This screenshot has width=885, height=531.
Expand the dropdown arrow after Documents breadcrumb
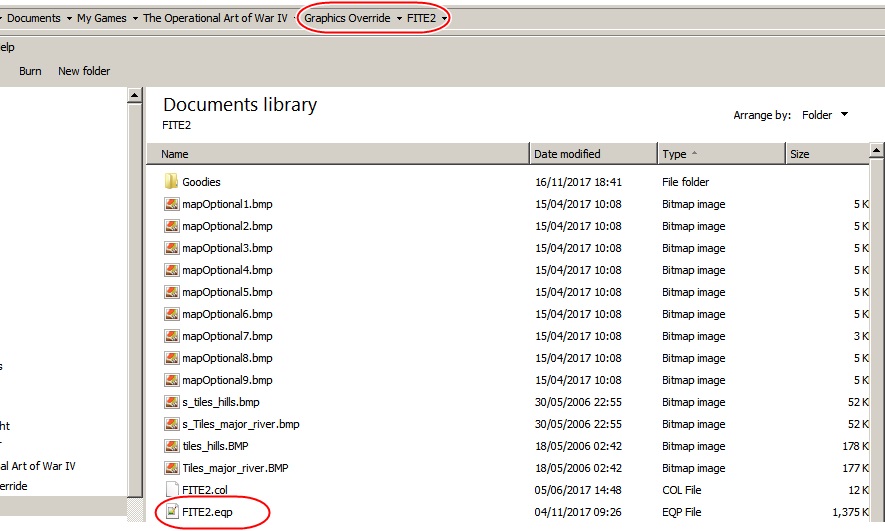coord(69,19)
